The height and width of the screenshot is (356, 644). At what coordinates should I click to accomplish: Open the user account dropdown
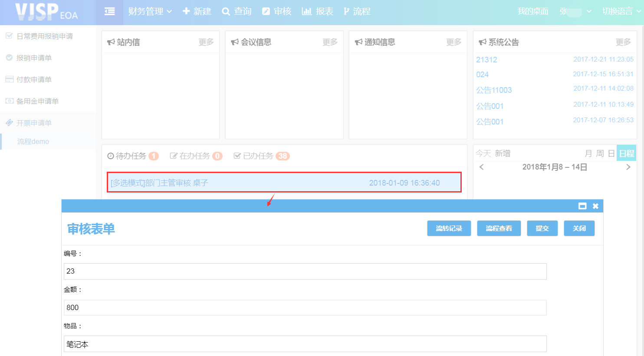(575, 12)
